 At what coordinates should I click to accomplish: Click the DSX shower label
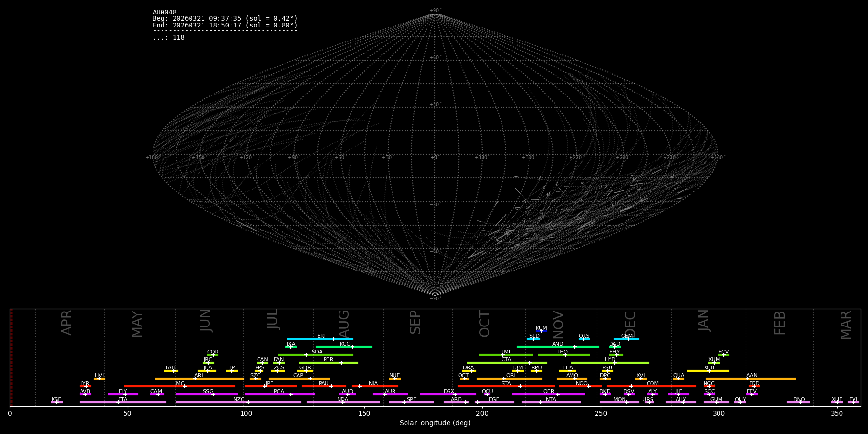coord(449,392)
